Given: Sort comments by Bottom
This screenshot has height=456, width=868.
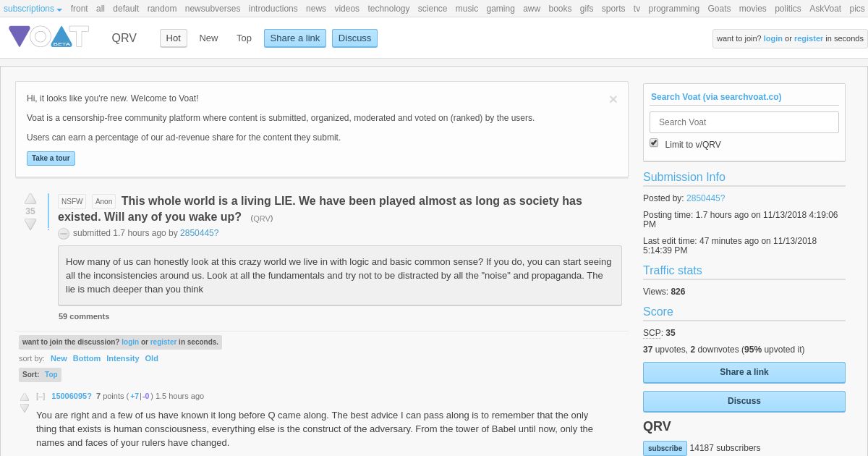Looking at the screenshot, I should [87, 358].
